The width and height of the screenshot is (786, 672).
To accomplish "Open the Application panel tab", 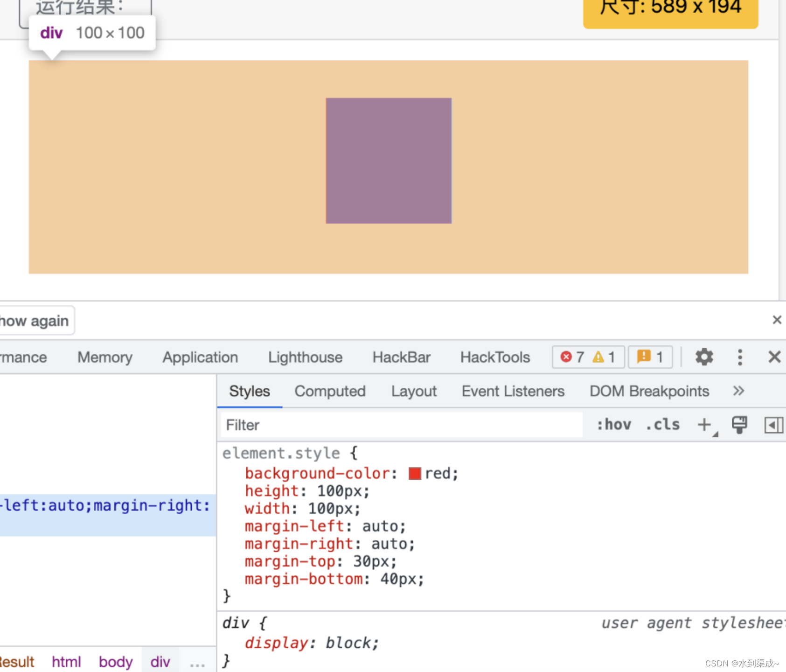I will coord(200,357).
